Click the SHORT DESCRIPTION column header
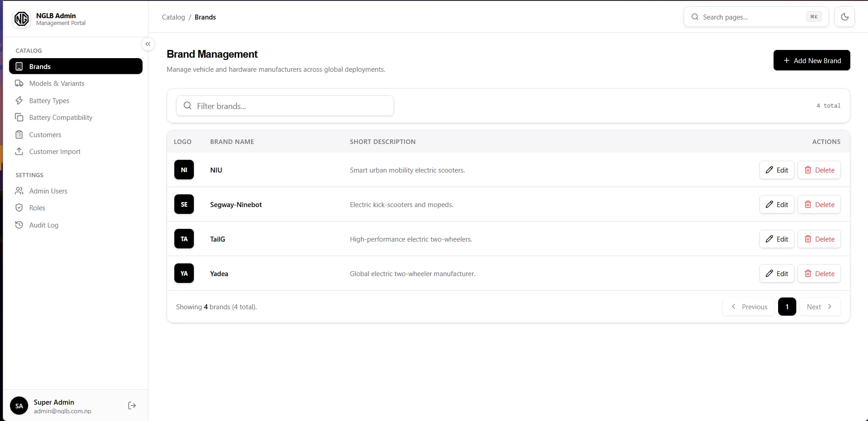 tap(383, 142)
